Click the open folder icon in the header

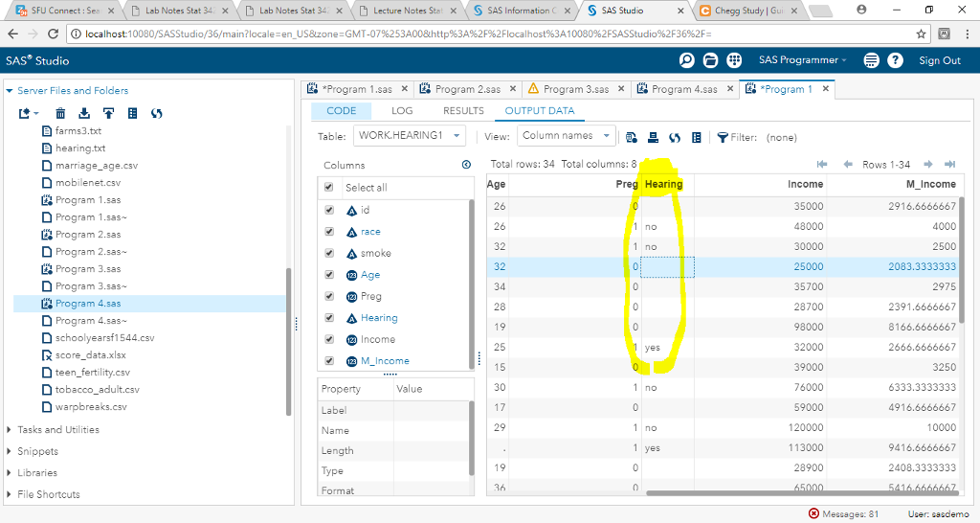(x=710, y=60)
